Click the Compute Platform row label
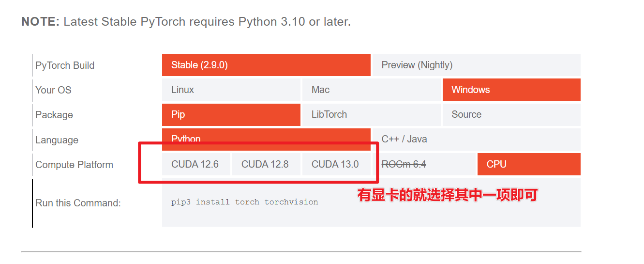Viewport: 644px width, 264px height. click(x=74, y=165)
